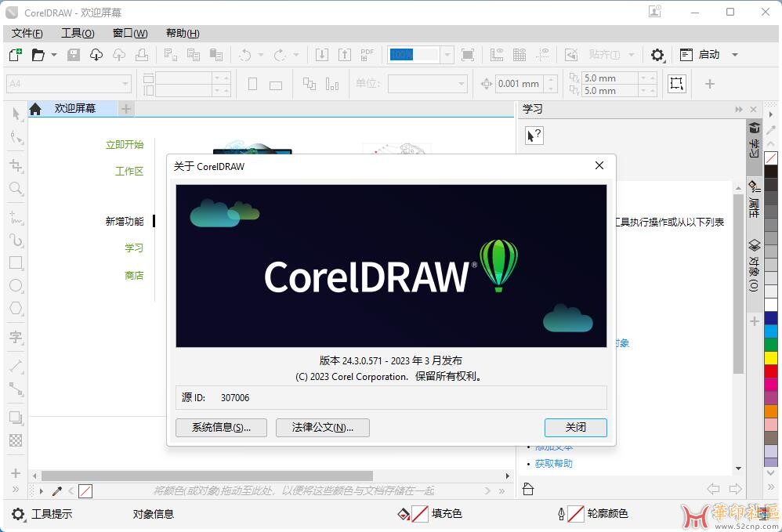The height and width of the screenshot is (532, 782).
Task: Pick the green palette swatch
Action: tap(771, 344)
